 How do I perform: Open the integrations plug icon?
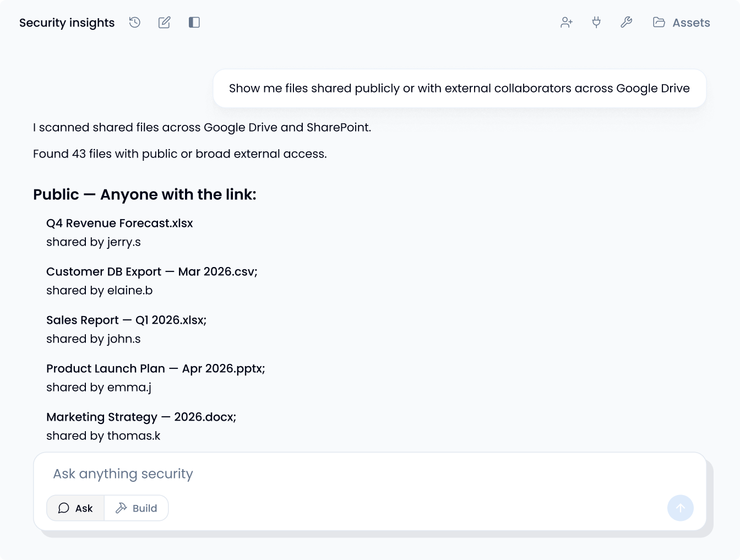[596, 23]
